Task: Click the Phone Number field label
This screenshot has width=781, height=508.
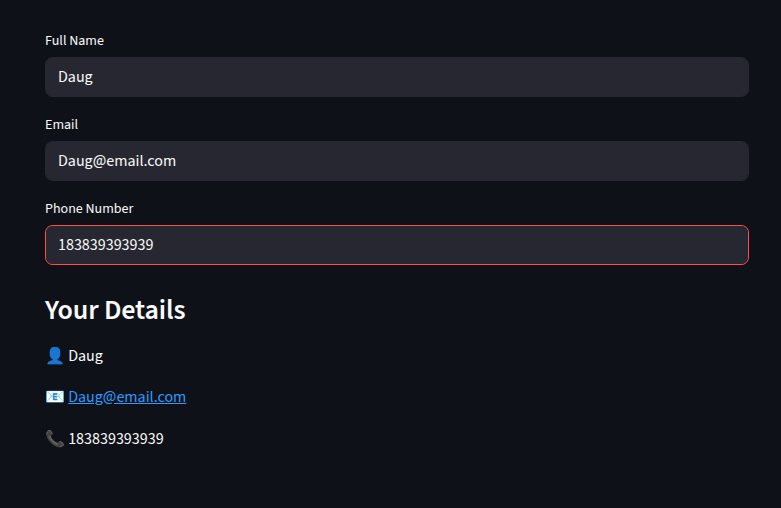Action: [x=89, y=208]
